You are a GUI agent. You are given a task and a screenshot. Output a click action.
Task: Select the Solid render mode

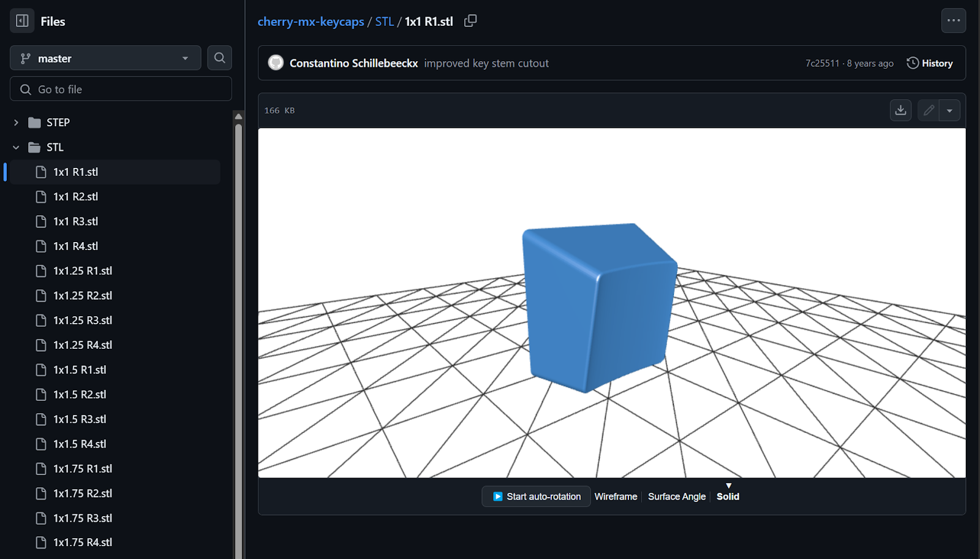(x=728, y=496)
